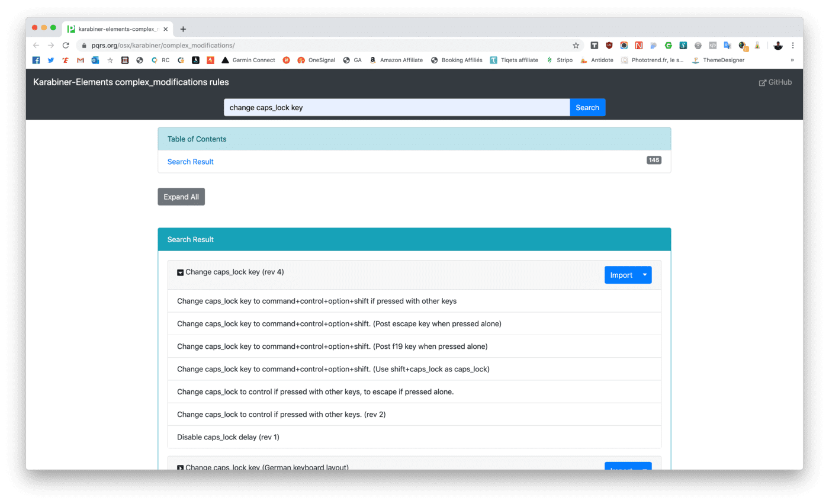Click the 145 results count badge
829x504 pixels.
654,160
